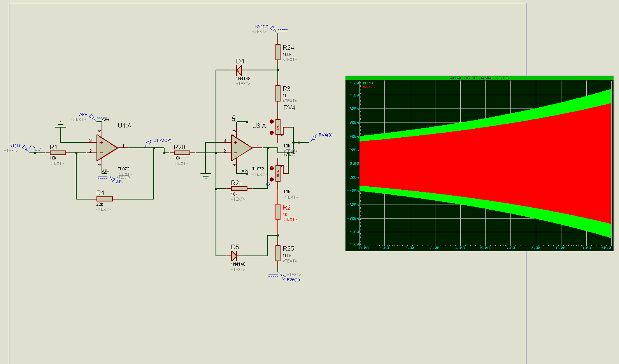Click the sine generator symbol at R1(1)
619x364 pixels.
[35, 149]
